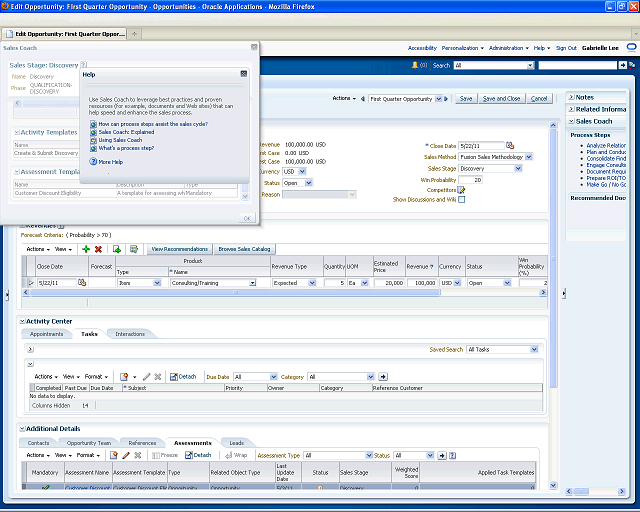Open the References tab

142,443
